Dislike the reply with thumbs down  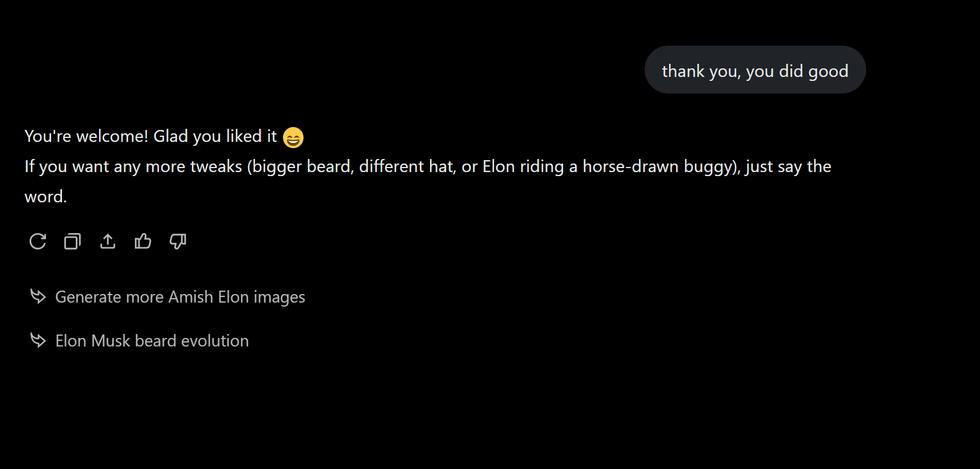(178, 242)
